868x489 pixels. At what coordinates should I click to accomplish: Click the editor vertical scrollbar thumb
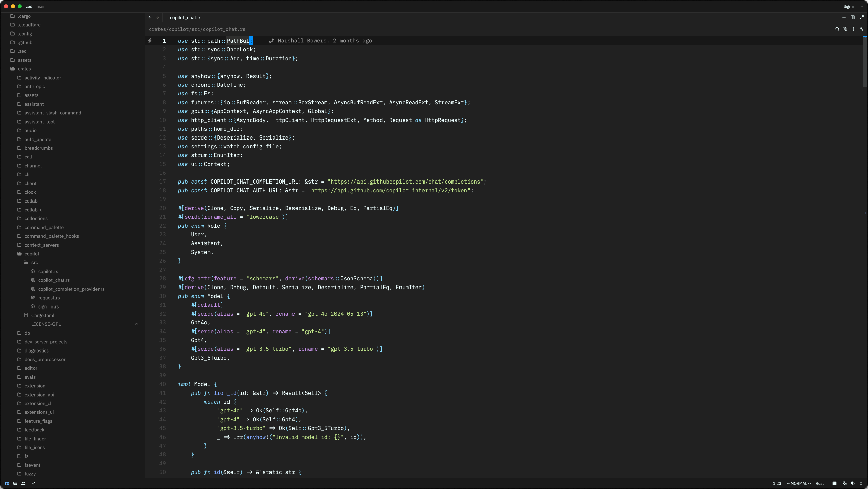point(865,61)
